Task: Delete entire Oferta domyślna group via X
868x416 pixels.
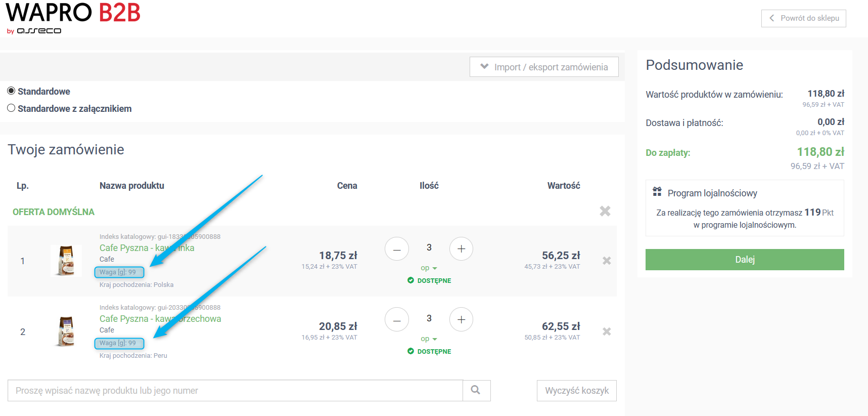Action: 605,211
